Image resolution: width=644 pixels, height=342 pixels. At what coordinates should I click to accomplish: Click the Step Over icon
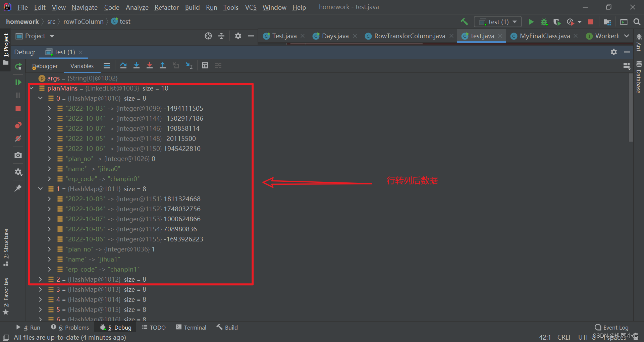pos(123,66)
